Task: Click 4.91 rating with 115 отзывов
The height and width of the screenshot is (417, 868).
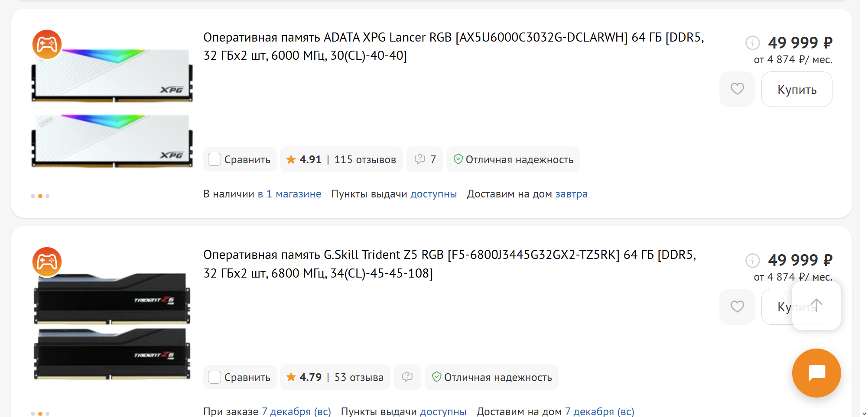Action: 341,159
